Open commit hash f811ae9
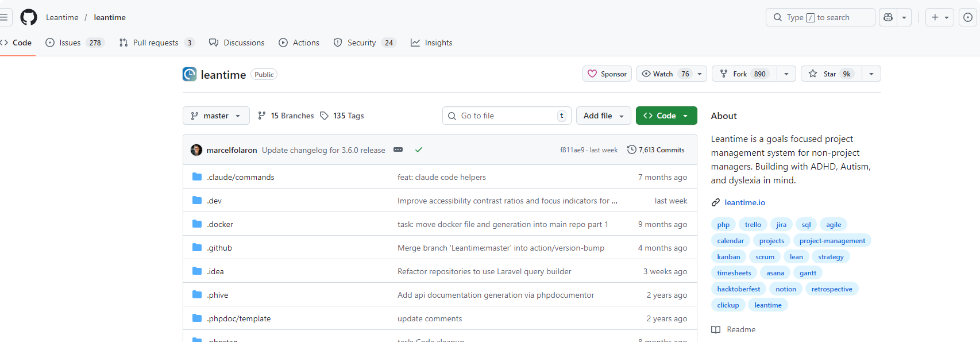Viewport: 980px width, 342px height. 572,150
